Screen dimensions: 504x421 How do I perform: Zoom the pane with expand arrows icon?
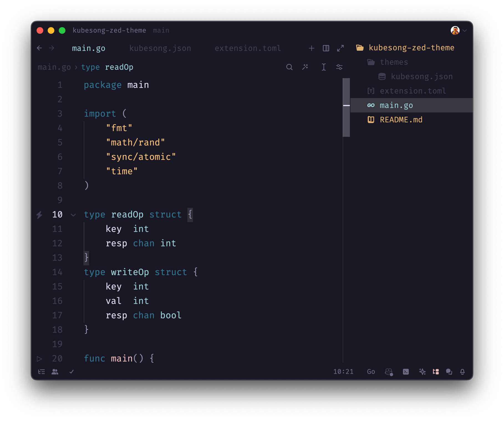(340, 48)
